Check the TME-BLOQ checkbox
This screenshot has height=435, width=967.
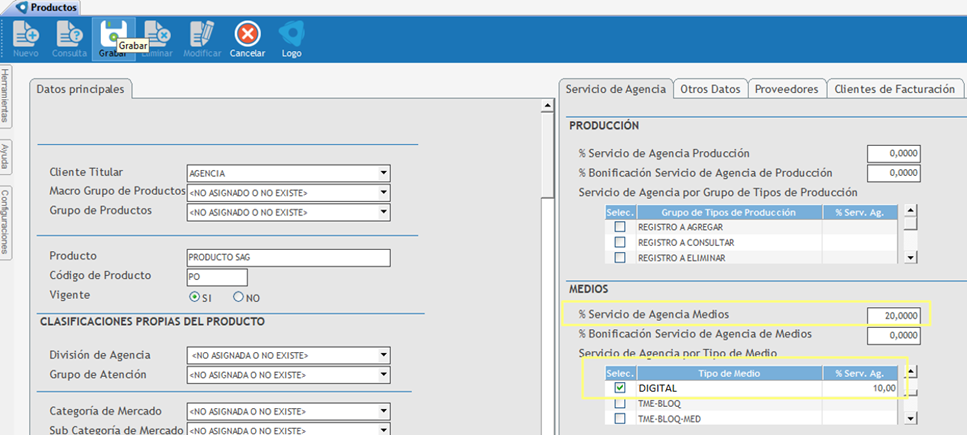click(x=620, y=404)
